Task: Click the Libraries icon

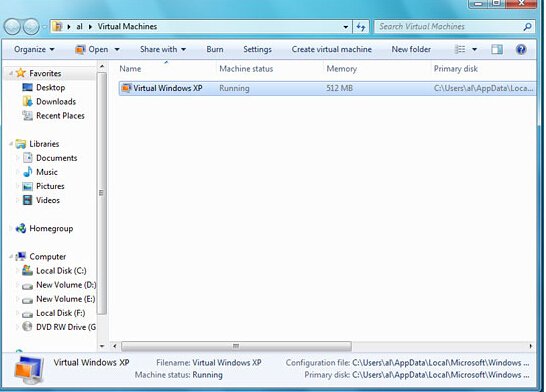Action: (x=21, y=144)
